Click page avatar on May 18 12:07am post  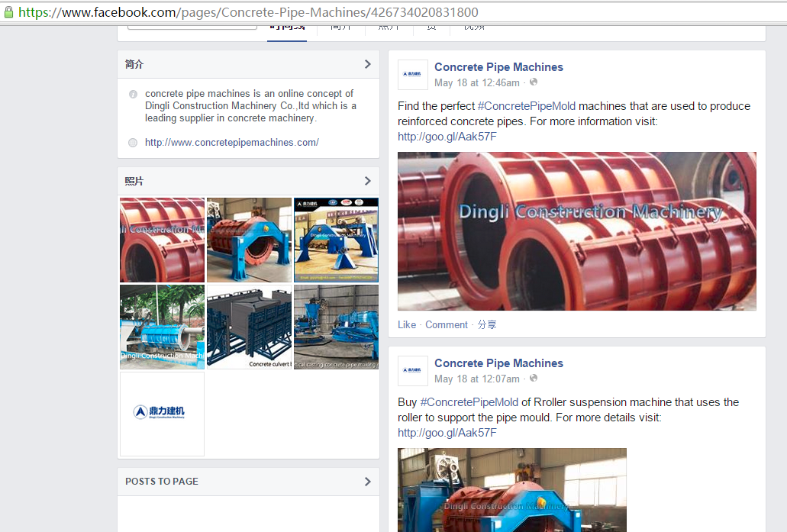412,370
